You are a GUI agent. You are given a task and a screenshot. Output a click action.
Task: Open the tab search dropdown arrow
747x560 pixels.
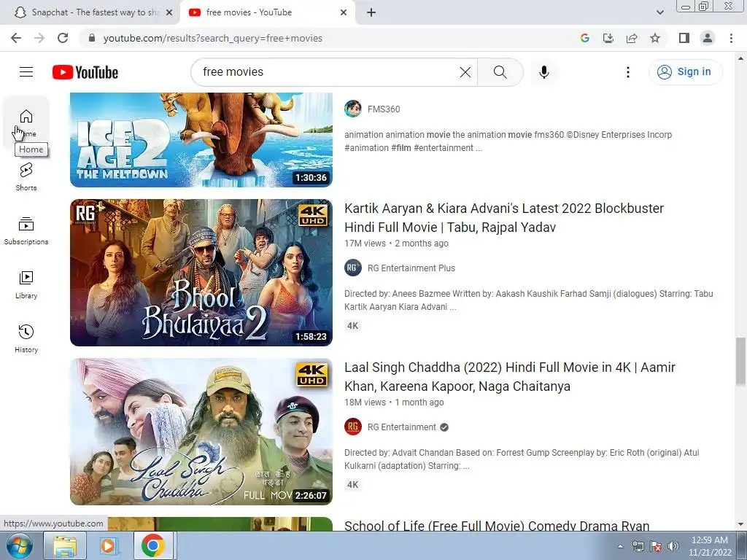(x=659, y=12)
